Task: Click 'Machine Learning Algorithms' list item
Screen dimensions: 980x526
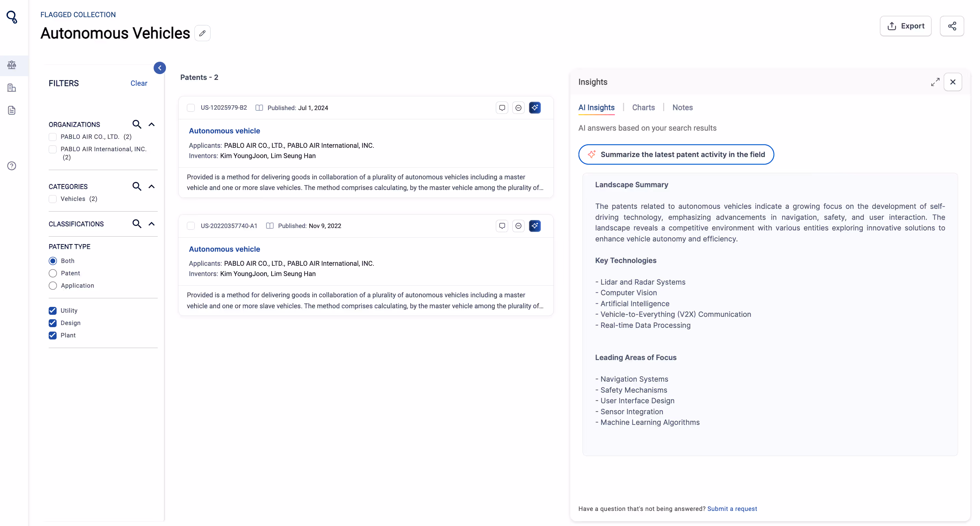Action: click(x=647, y=422)
